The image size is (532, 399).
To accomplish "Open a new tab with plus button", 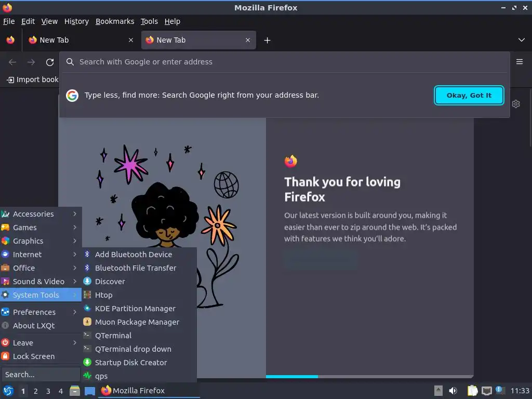I will coord(268,41).
